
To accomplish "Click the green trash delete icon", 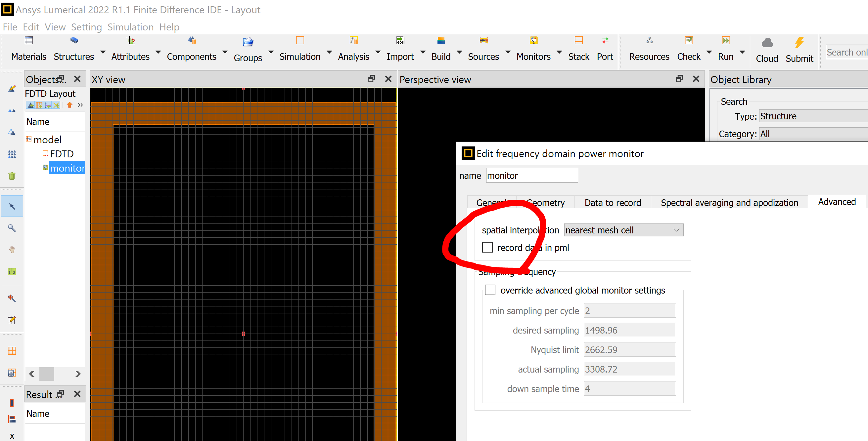I will coord(12,176).
